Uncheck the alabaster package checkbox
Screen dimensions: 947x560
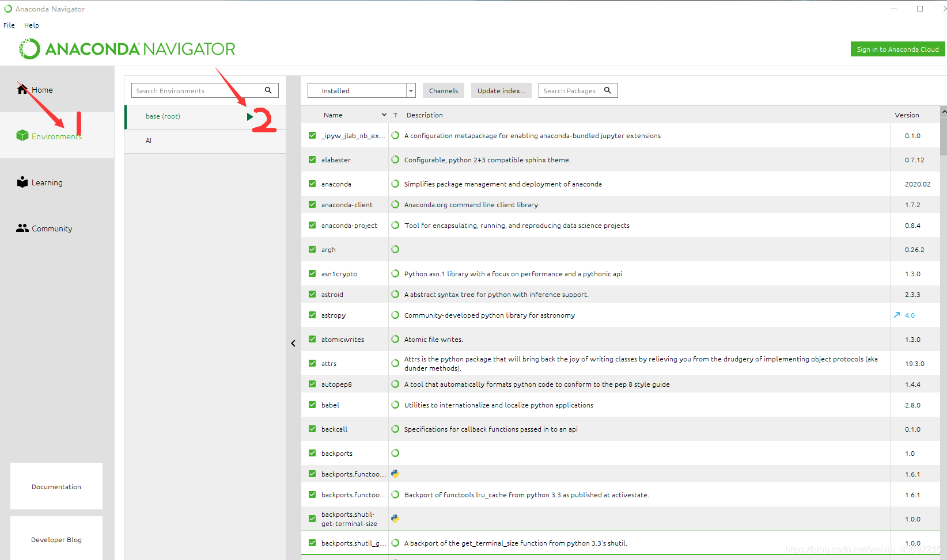click(312, 159)
